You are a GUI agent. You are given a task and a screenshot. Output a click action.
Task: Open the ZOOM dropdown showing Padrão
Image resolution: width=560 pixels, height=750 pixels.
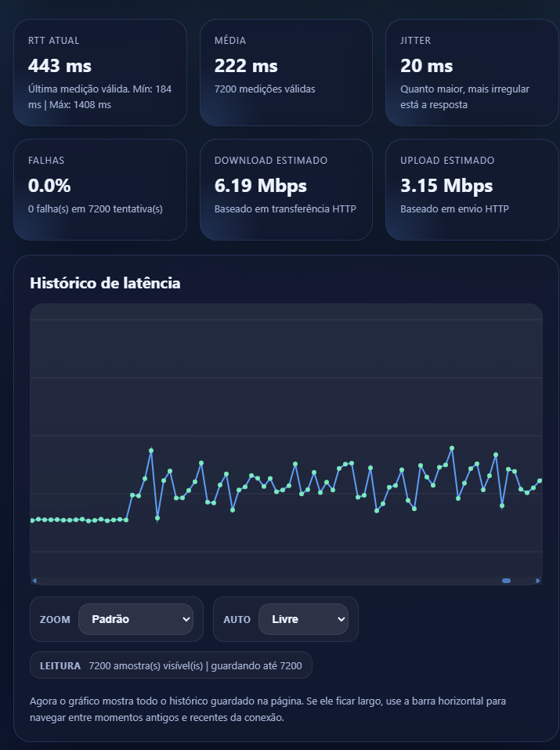[136, 619]
